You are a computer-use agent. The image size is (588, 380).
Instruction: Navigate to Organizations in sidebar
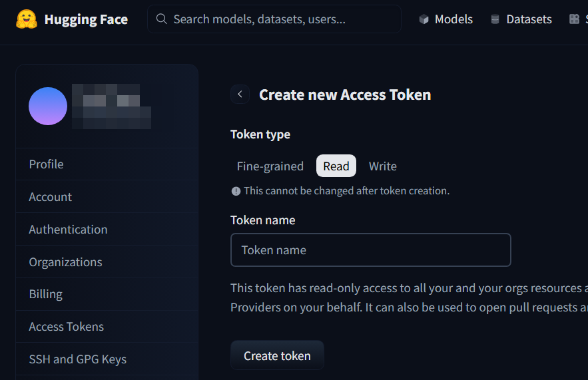pyautogui.click(x=65, y=262)
